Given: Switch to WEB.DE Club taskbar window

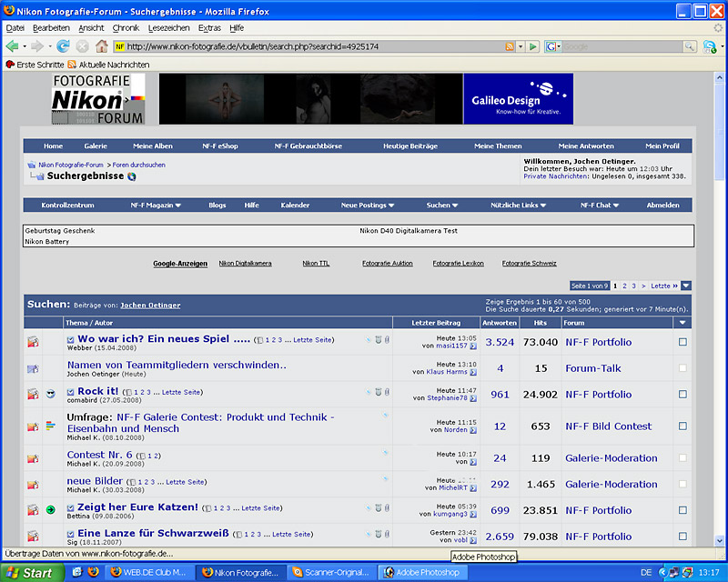Looking at the screenshot, I should pos(148,573).
